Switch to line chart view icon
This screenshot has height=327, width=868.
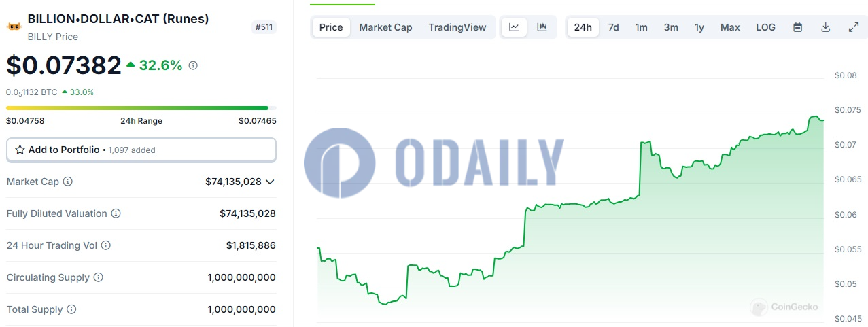[515, 27]
